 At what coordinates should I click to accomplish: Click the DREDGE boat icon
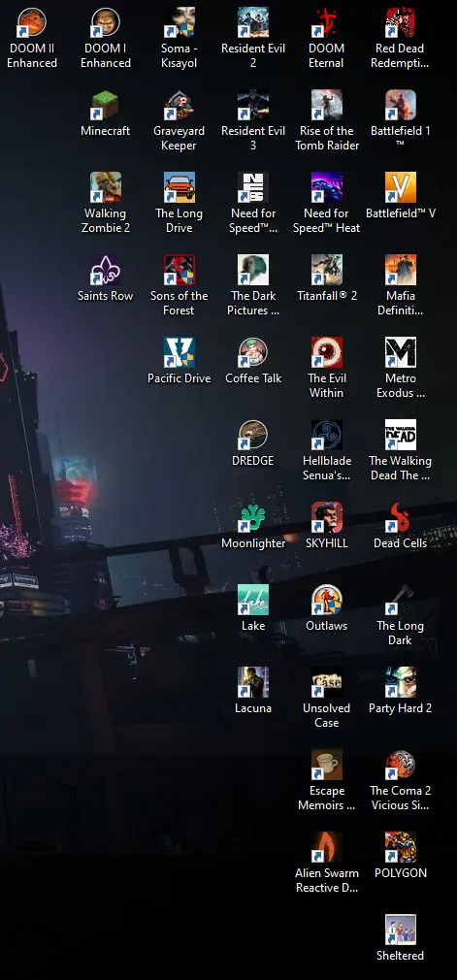(x=253, y=436)
